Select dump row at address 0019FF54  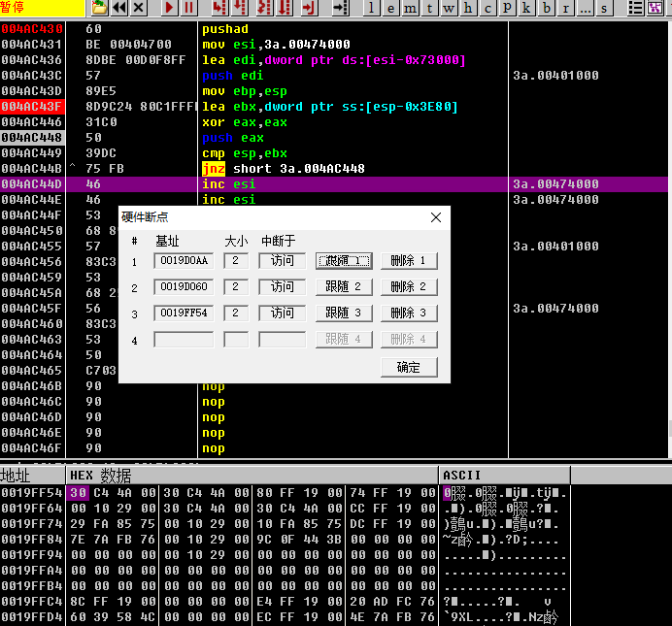tap(285, 493)
